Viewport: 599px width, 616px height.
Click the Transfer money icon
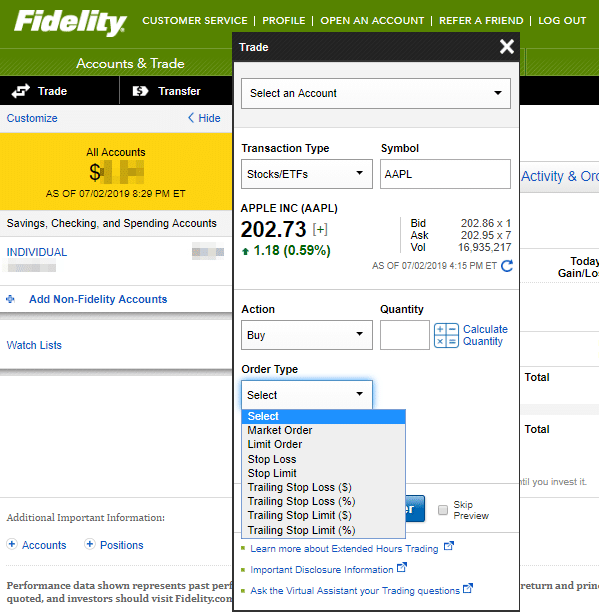[140, 91]
